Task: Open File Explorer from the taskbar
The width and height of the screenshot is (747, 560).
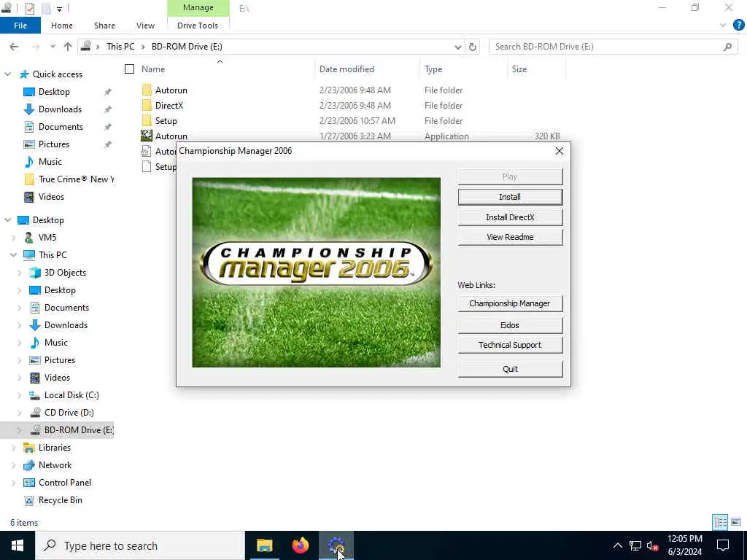Action: click(x=264, y=545)
